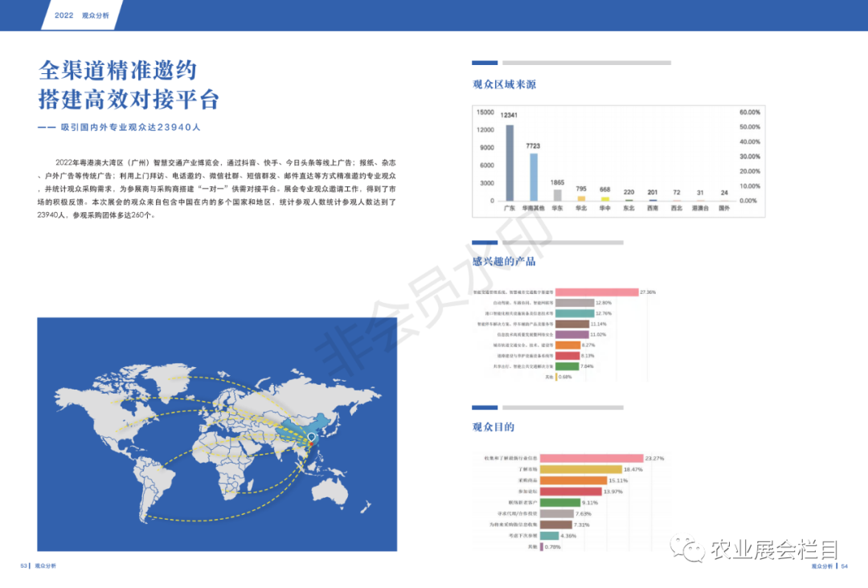This screenshot has width=868, height=588.
Task: Click the red 8.13% product interest bar
Action: point(567,356)
